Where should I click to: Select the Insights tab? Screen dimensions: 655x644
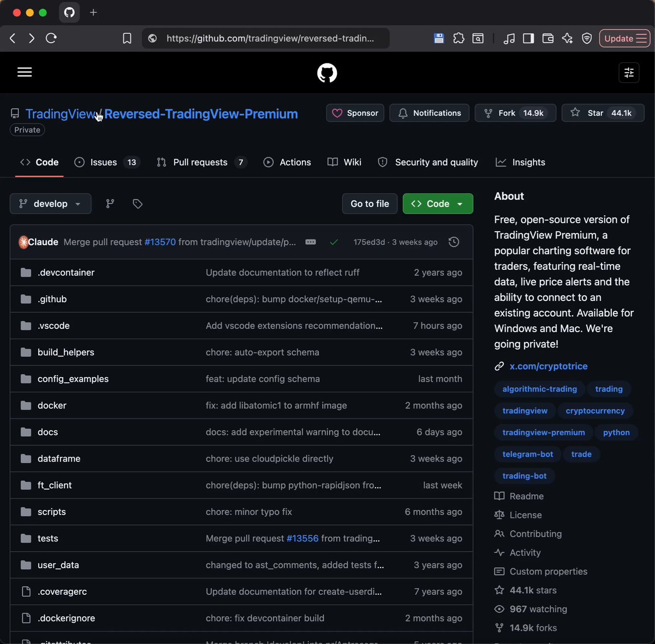(520, 162)
